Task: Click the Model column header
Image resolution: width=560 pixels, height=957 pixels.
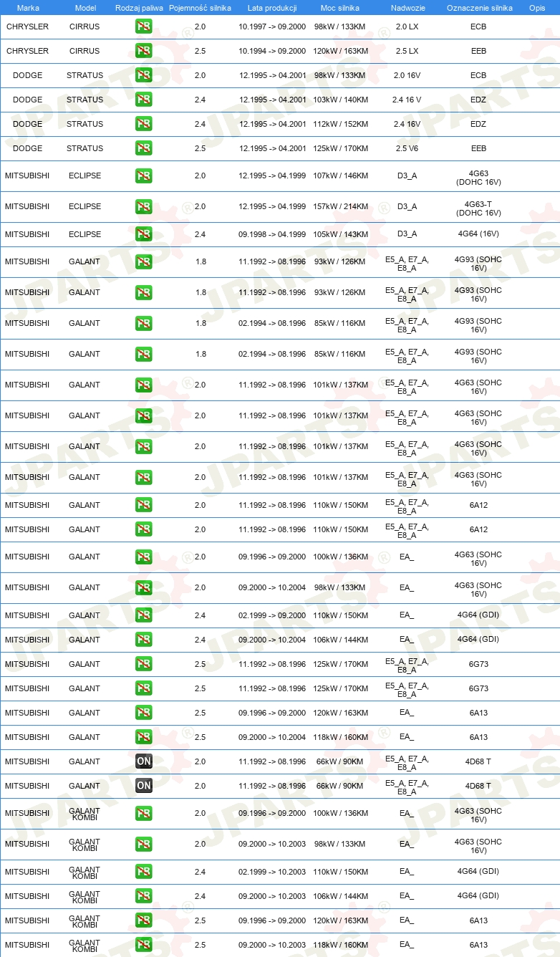Action: click(x=85, y=8)
